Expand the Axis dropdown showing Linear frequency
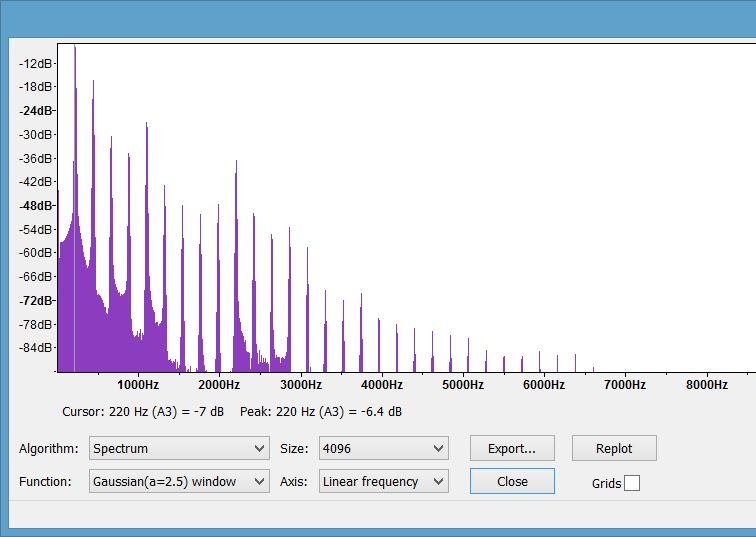This screenshot has width=756, height=537. pos(383,482)
